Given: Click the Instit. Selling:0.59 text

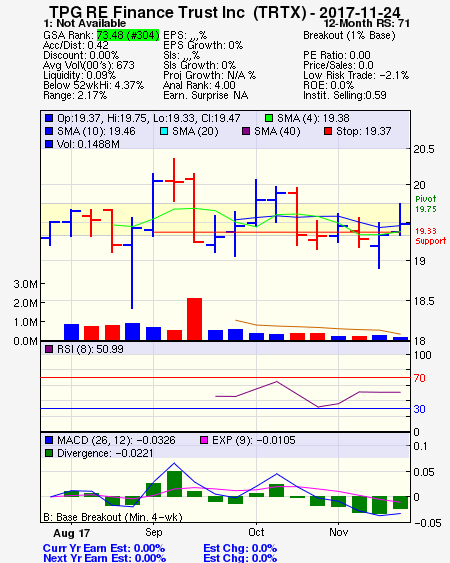Looking at the screenshot, I should pyautogui.click(x=345, y=96).
